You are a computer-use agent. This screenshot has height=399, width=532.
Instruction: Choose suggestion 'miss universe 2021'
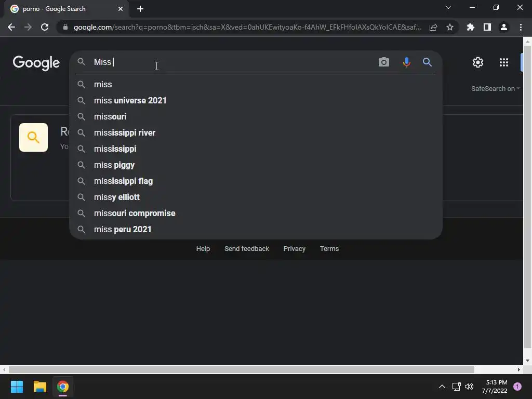point(256,100)
